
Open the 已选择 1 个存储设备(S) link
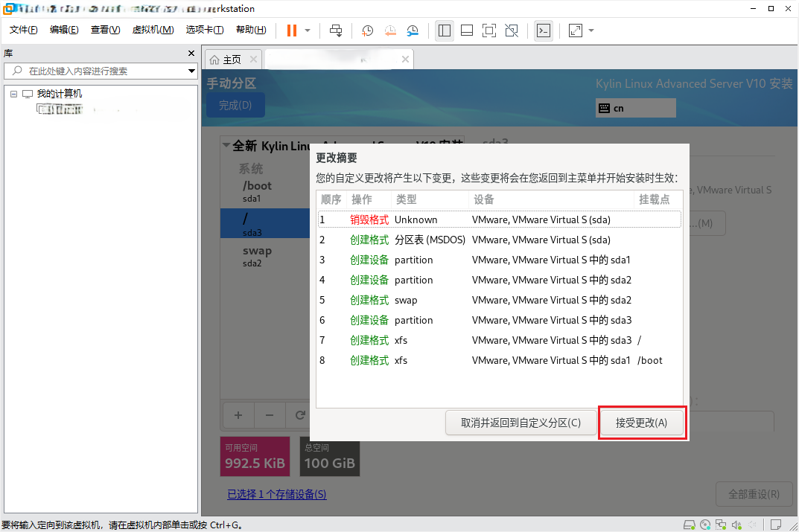pos(277,494)
